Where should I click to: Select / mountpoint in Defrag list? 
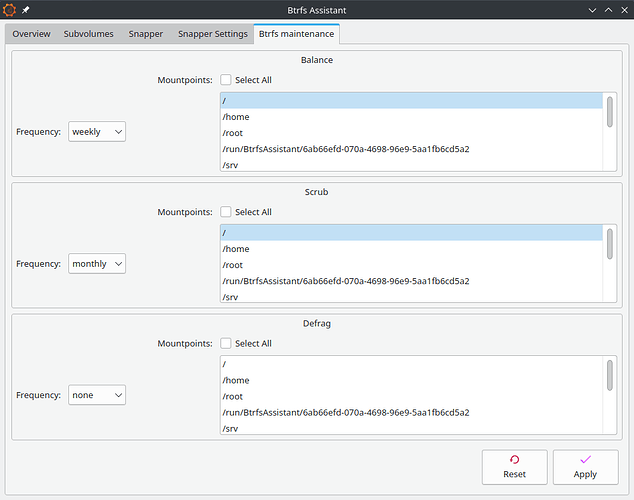(412, 364)
